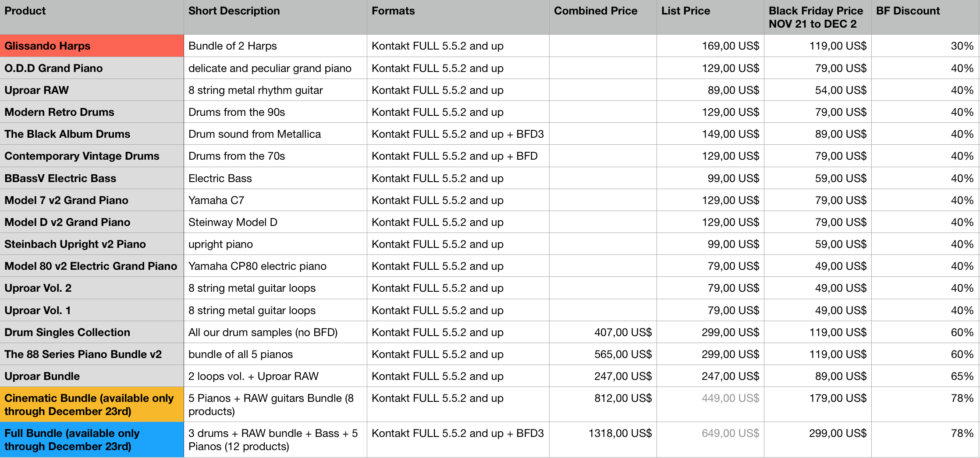The width and height of the screenshot is (980, 458).
Task: Select the Combined Price column header
Action: [603, 17]
